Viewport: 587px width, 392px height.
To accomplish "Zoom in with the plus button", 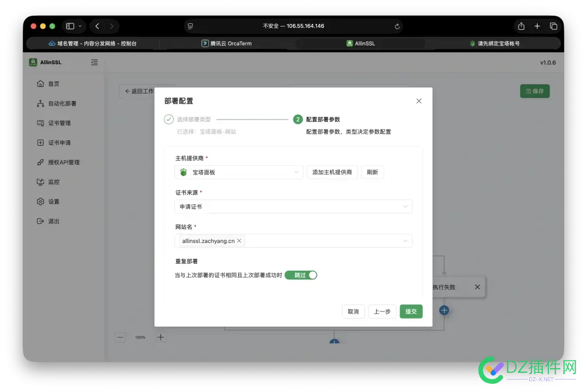I will click(x=160, y=337).
